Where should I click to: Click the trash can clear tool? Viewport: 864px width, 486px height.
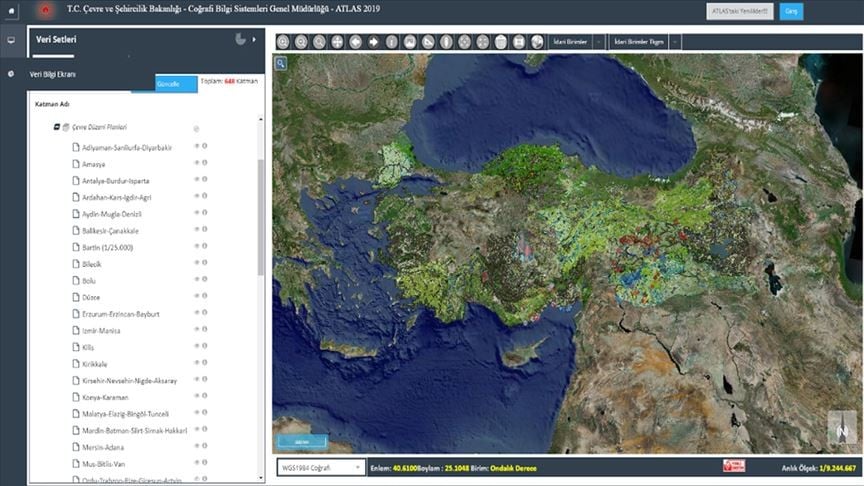coord(501,42)
